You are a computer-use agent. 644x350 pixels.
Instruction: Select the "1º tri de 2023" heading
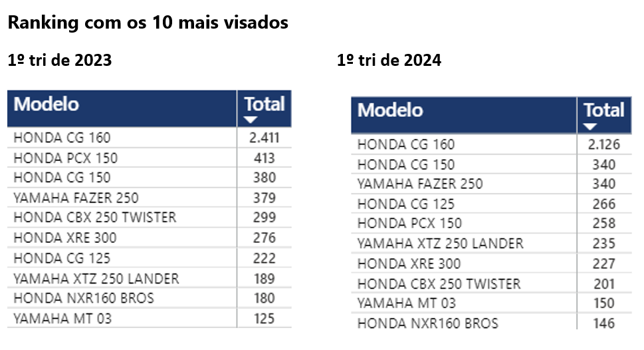coord(59,61)
